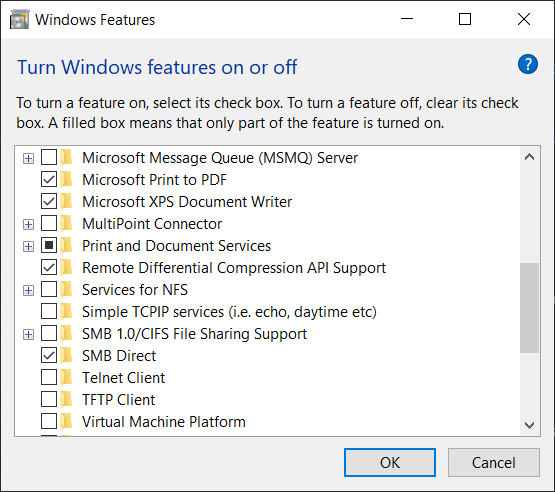Click the OK button
This screenshot has height=492, width=555.
390,462
